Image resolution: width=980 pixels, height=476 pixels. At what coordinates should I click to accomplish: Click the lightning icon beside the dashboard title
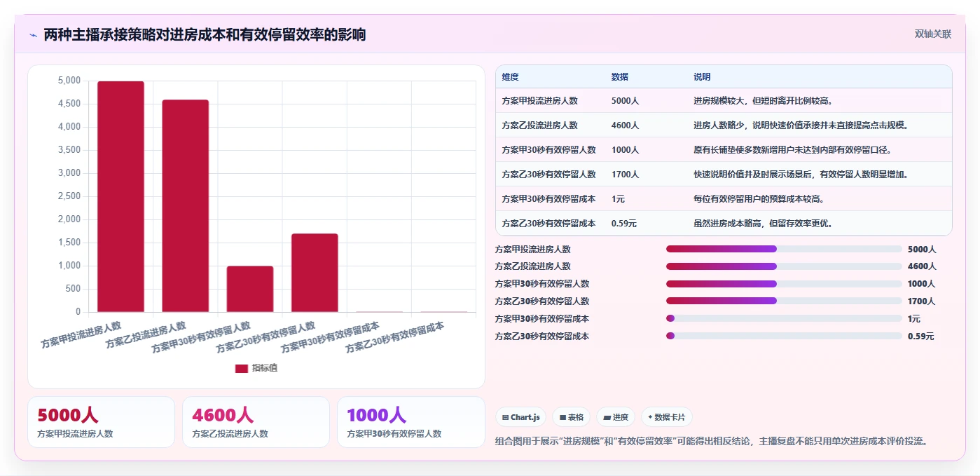click(34, 35)
